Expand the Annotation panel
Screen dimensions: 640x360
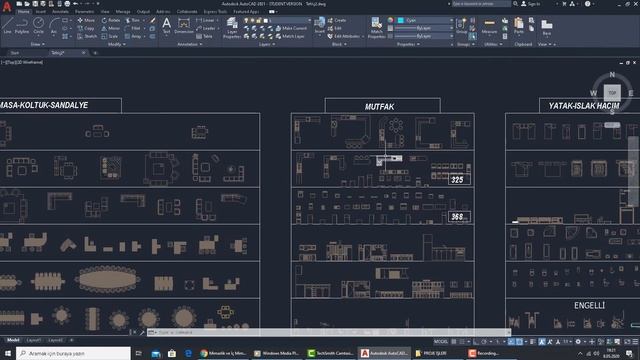coord(189,44)
